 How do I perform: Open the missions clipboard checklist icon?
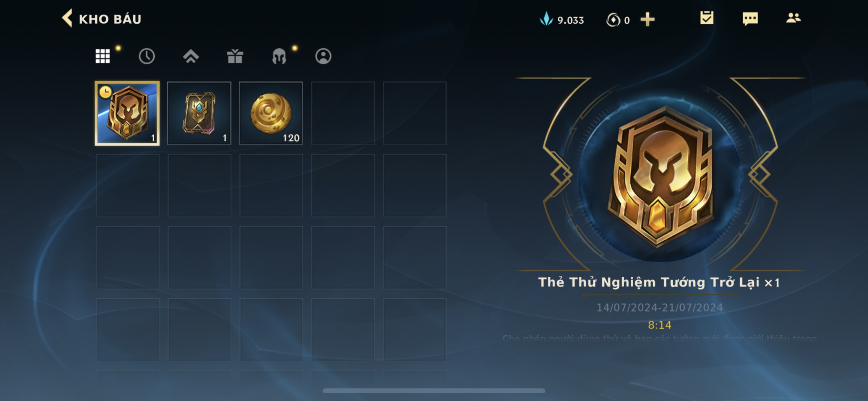pyautogui.click(x=707, y=18)
